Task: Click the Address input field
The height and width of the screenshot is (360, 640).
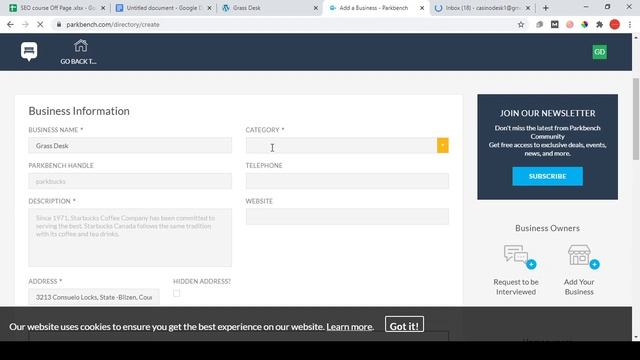Action: [x=94, y=297]
